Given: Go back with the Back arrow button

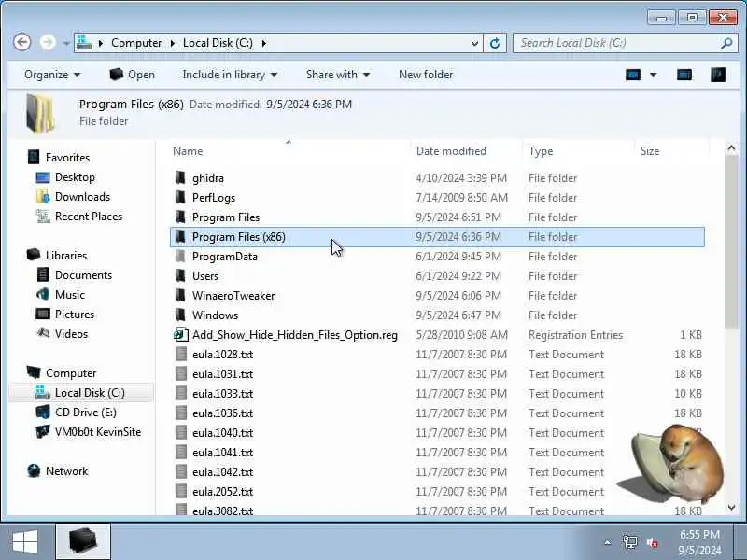Looking at the screenshot, I should tap(21, 42).
